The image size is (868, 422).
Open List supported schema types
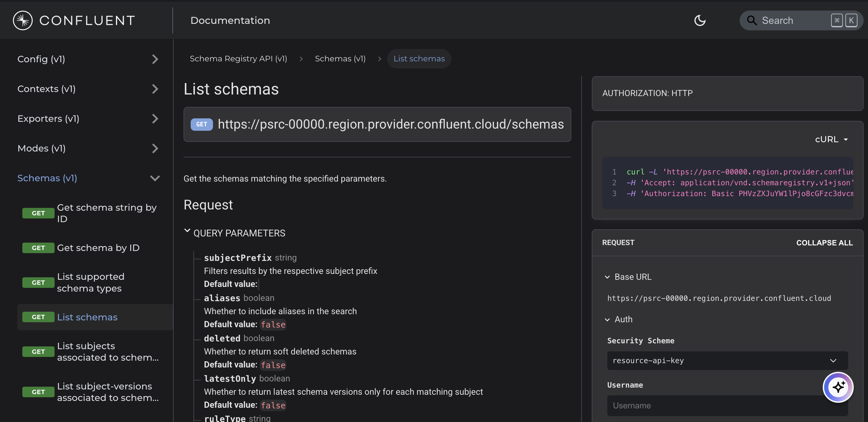91,282
